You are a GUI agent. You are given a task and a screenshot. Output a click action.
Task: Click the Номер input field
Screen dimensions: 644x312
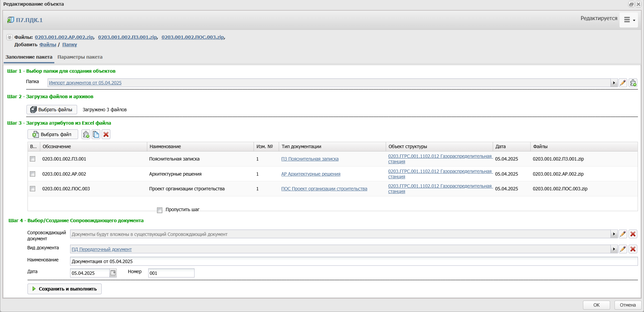[x=171, y=273]
